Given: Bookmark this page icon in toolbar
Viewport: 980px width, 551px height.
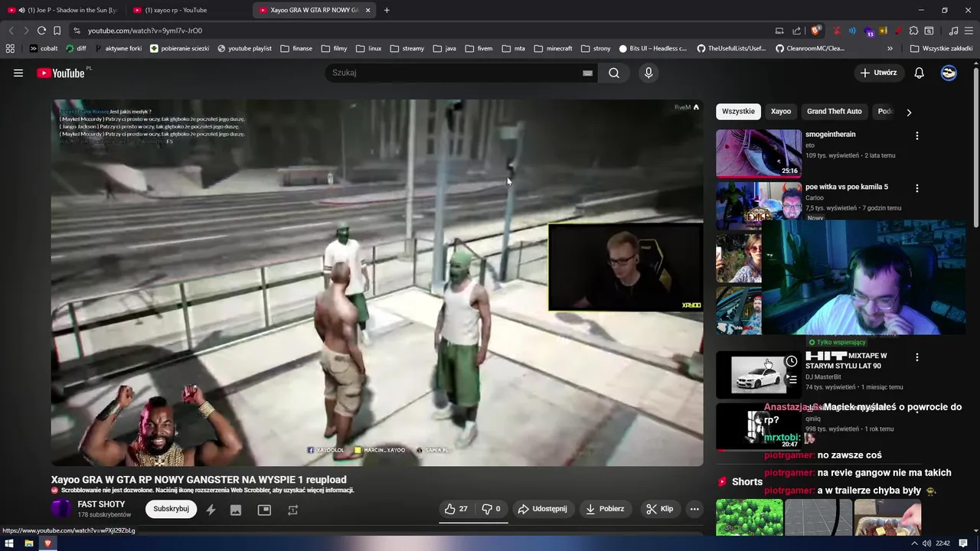Looking at the screenshot, I should 57,31.
